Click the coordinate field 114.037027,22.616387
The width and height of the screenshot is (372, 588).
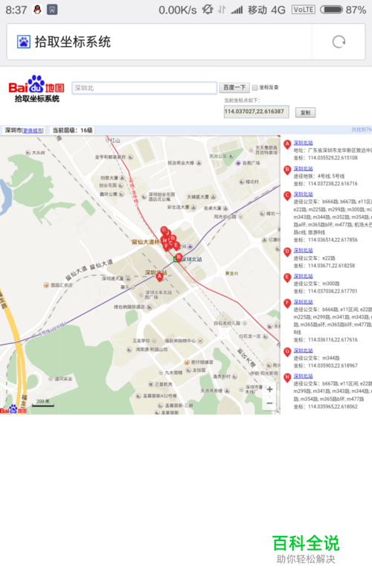[257, 112]
